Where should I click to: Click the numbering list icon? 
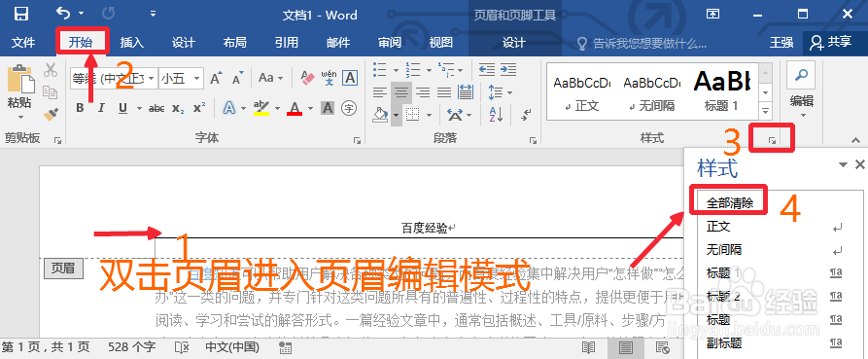coord(413,69)
